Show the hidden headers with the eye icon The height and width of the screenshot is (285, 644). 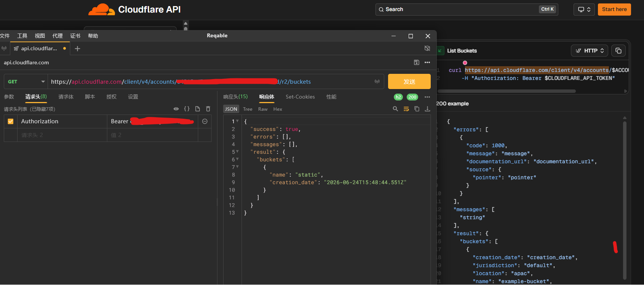pyautogui.click(x=176, y=109)
